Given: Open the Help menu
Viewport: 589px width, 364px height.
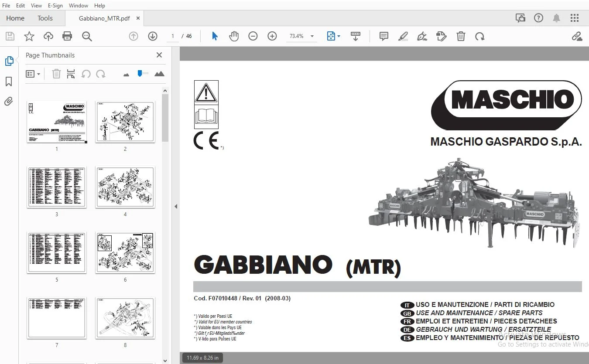Looking at the screenshot, I should coord(99,6).
